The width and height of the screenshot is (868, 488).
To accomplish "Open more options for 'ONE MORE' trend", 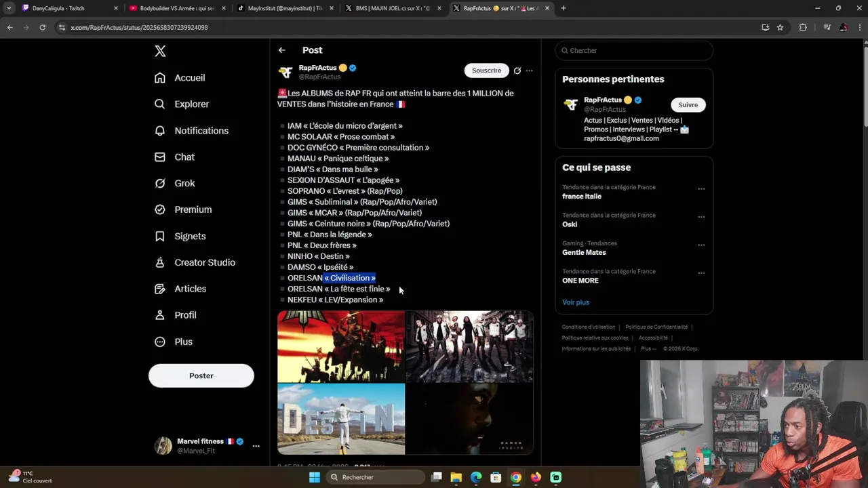I will [x=701, y=273].
